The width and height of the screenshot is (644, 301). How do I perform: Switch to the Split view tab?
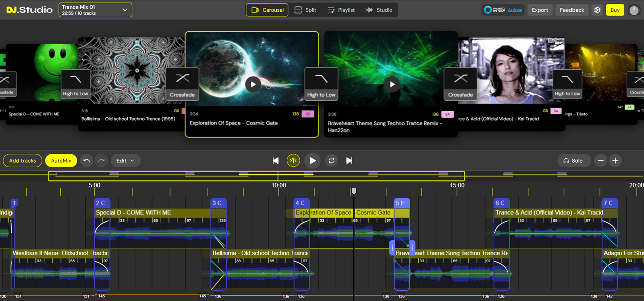(305, 10)
